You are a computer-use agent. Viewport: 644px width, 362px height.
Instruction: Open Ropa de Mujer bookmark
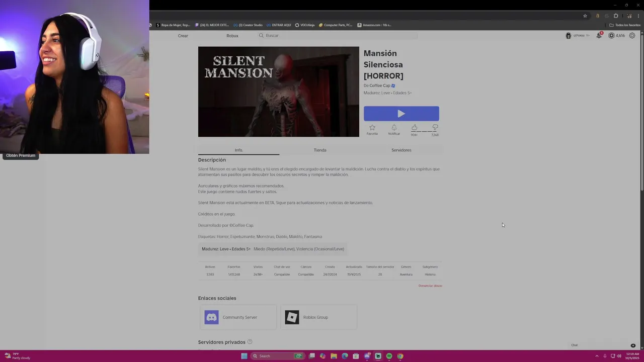173,25
